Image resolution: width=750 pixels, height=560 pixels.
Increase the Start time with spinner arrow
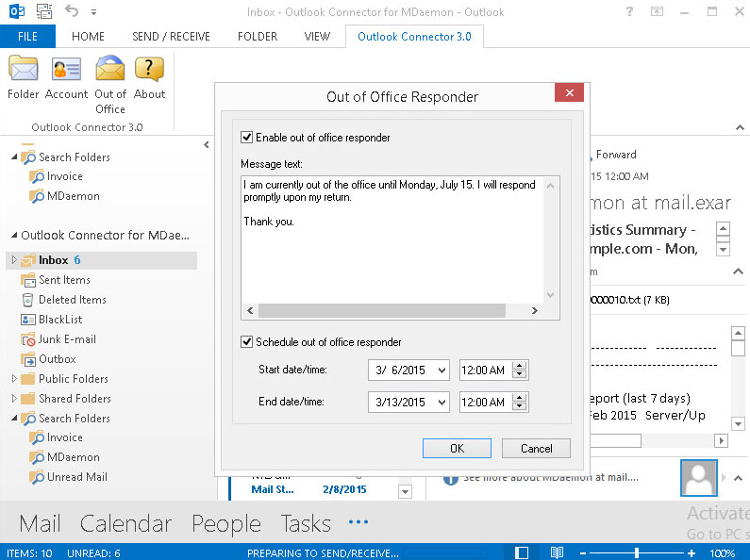(x=520, y=366)
